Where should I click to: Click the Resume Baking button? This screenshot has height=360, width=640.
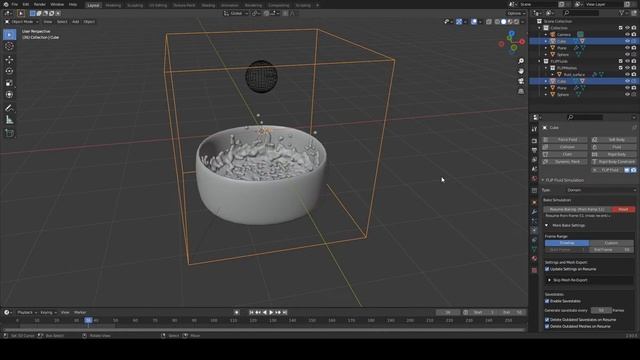(577, 209)
